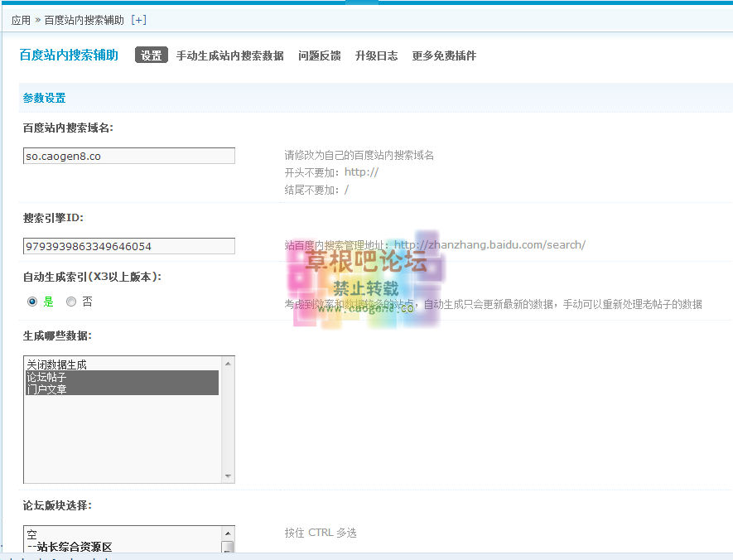Click the scroll-up arrow of the 生成哪些数据 list
The height and width of the screenshot is (560, 733).
click(229, 364)
